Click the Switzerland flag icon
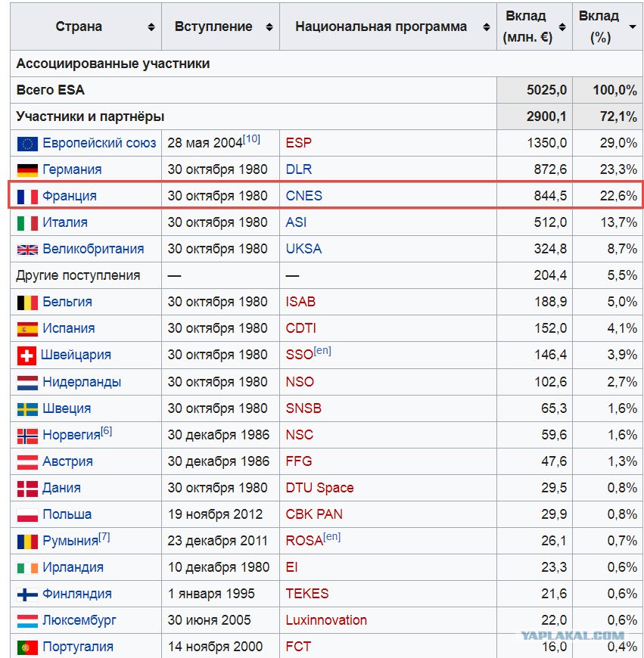The image size is (644, 658). coord(26,356)
